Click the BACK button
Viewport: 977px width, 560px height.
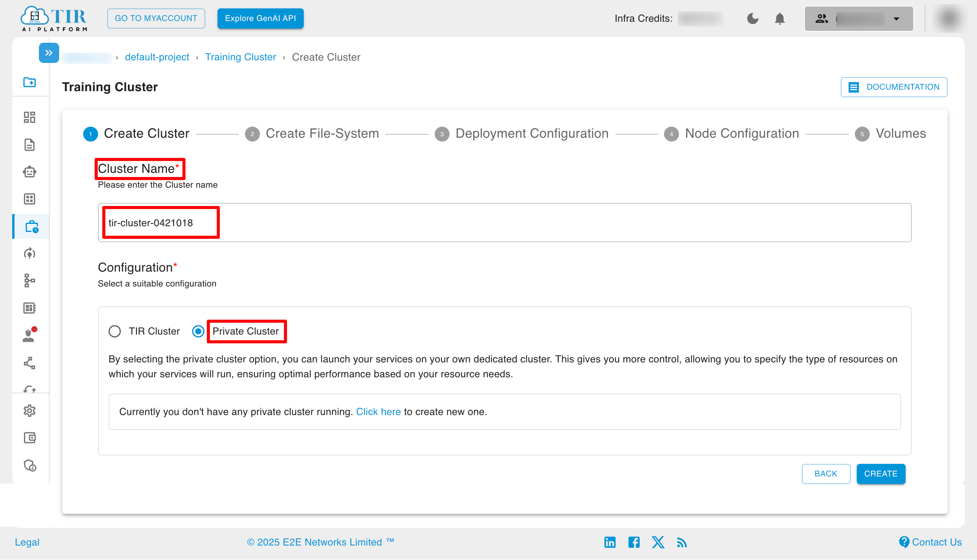[826, 473]
